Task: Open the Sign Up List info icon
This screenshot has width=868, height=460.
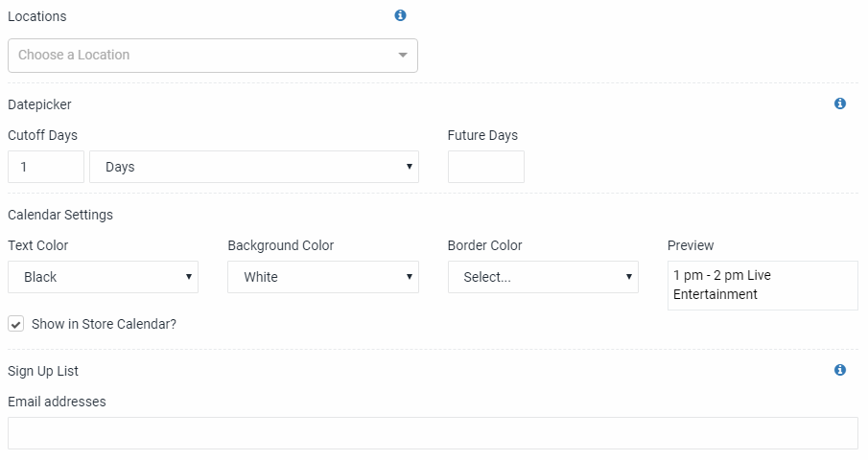Action: pyautogui.click(x=840, y=370)
